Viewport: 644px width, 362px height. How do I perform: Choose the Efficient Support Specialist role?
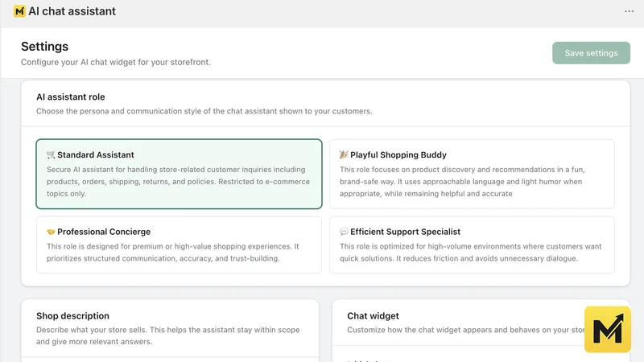point(472,245)
